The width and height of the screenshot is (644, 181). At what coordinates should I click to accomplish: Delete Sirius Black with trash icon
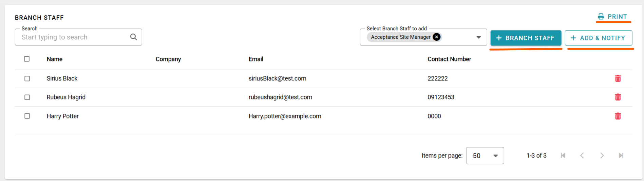click(618, 78)
